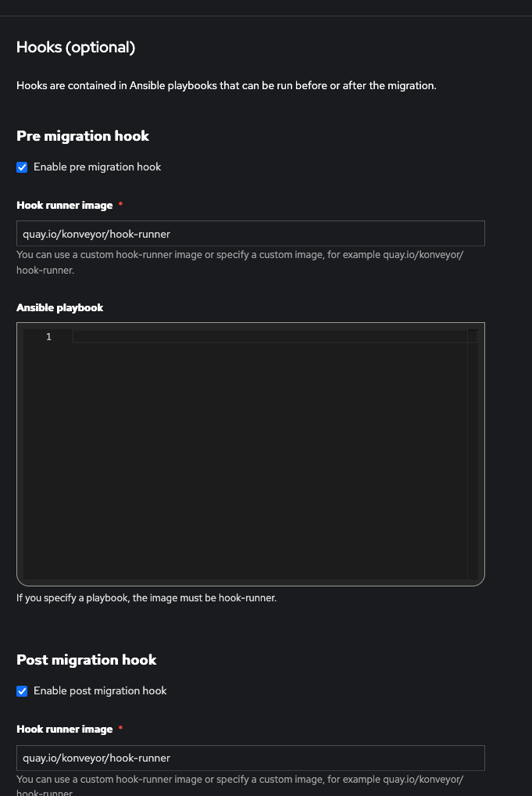This screenshot has height=796, width=532.
Task: Click the 'Pre migration hook' heading
Action: click(83, 136)
